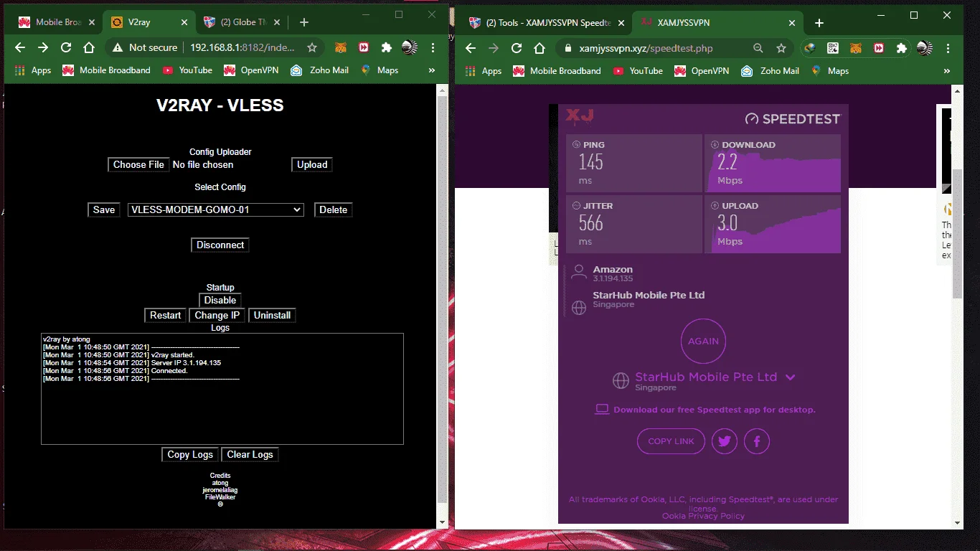Bookmark xamjyssvpn.xyz page with star

[x=781, y=48]
